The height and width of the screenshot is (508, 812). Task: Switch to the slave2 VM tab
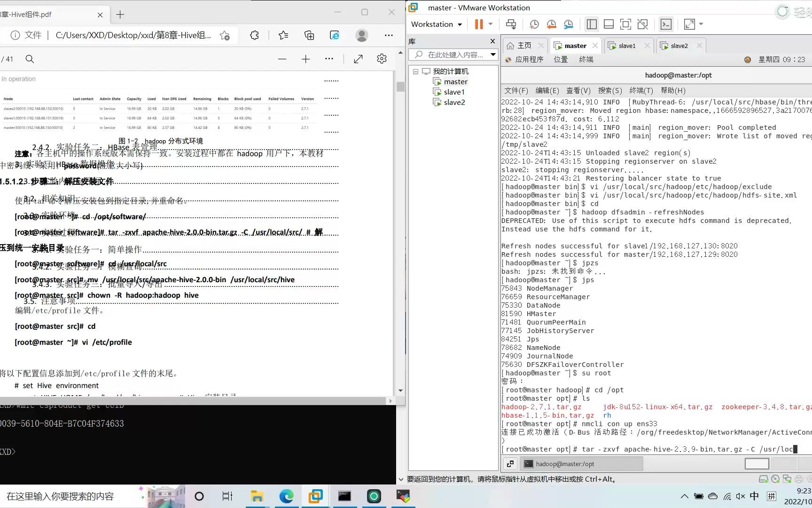click(675, 46)
